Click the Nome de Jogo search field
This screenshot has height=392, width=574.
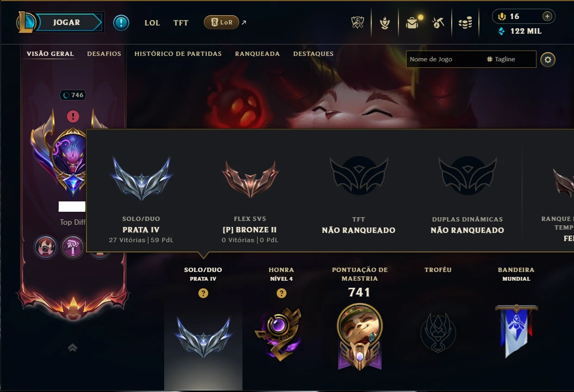445,59
